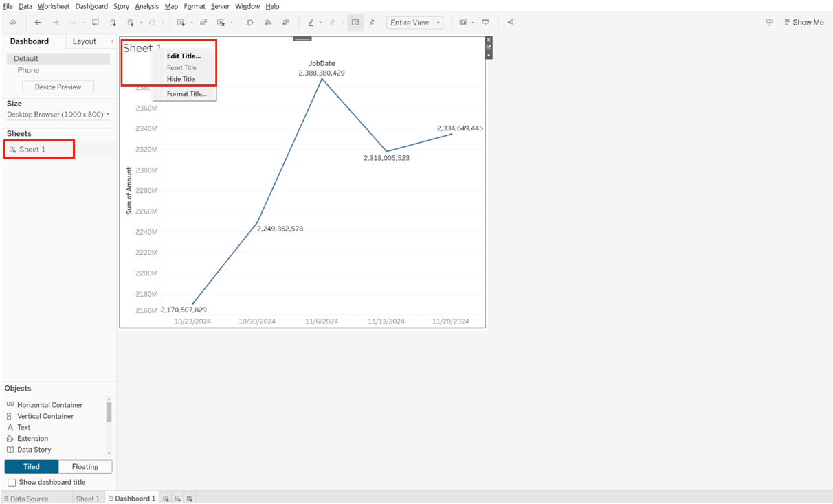This screenshot has height=504, width=833.
Task: Select the Tiled layout mode
Action: (x=32, y=467)
